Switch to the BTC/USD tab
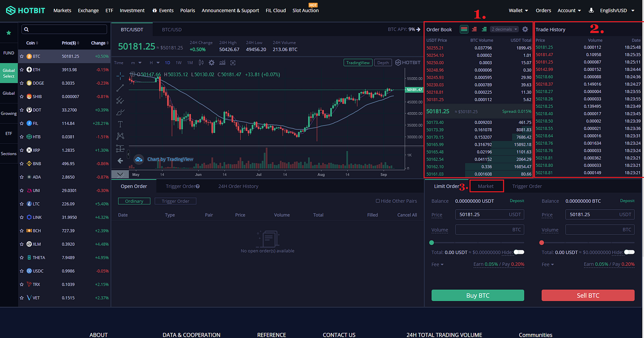This screenshot has height=338, width=644. (x=172, y=29)
